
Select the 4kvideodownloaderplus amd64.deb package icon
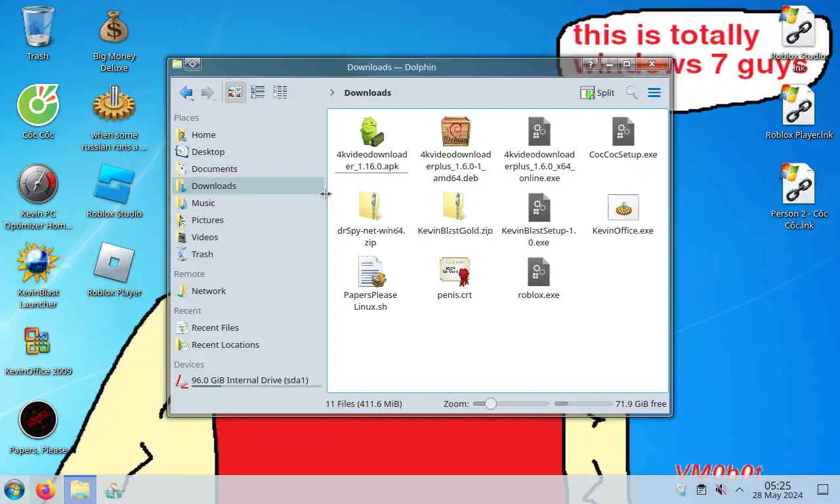(455, 131)
